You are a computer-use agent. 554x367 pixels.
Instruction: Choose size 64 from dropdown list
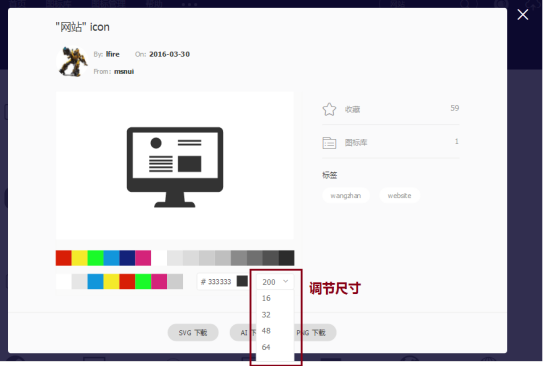[x=266, y=347]
